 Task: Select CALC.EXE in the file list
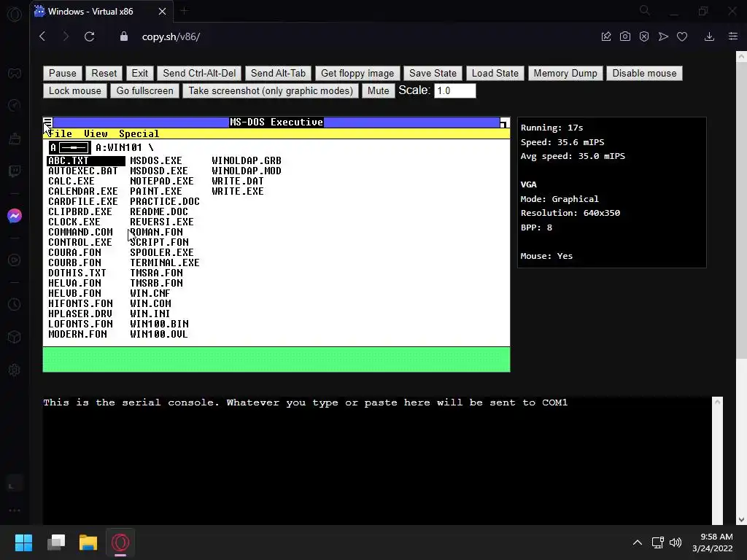[71, 182]
